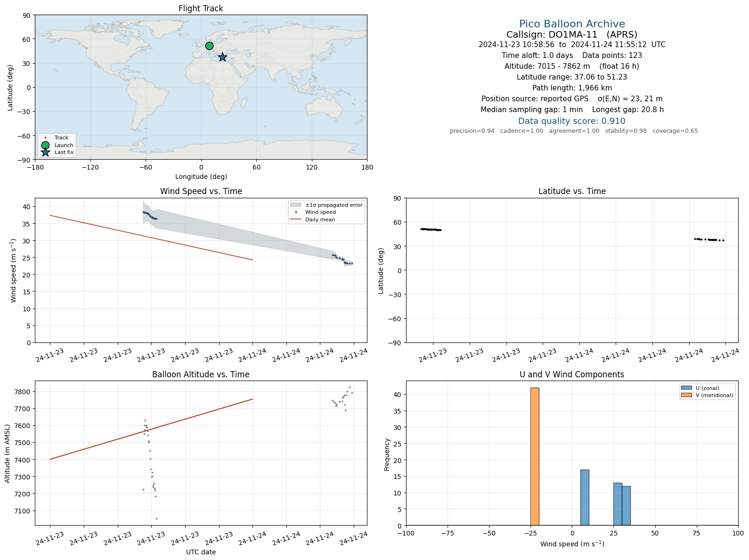Select the orange V (meridional) legend swatch
The width and height of the screenshot is (749, 560).
[686, 395]
